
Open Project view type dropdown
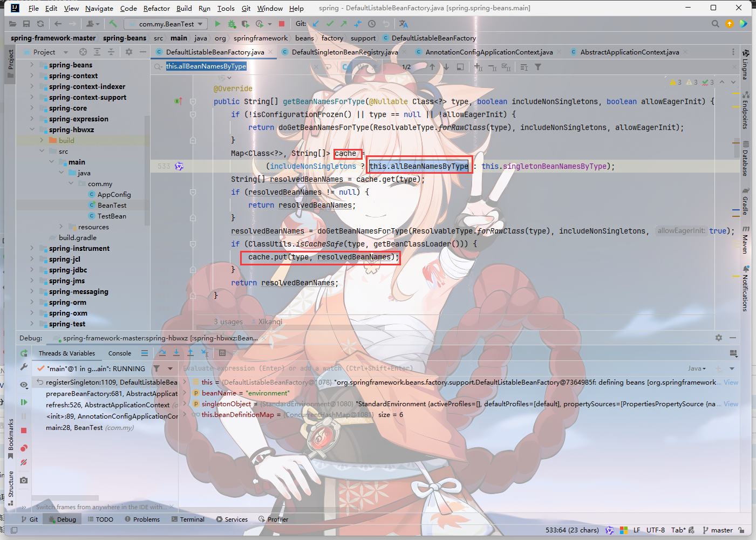(x=66, y=52)
